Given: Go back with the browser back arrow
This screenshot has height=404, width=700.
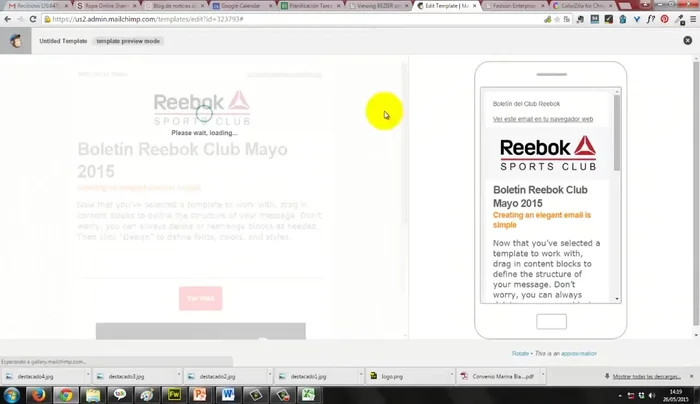Looking at the screenshot, I should tap(7, 19).
